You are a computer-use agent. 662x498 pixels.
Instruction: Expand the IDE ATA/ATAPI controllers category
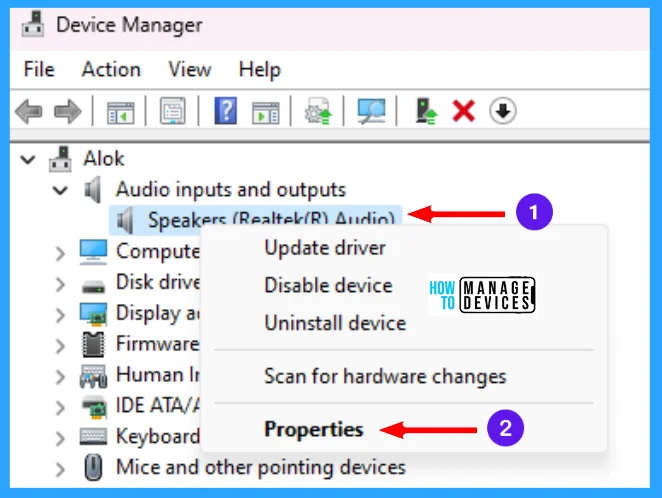(60, 408)
